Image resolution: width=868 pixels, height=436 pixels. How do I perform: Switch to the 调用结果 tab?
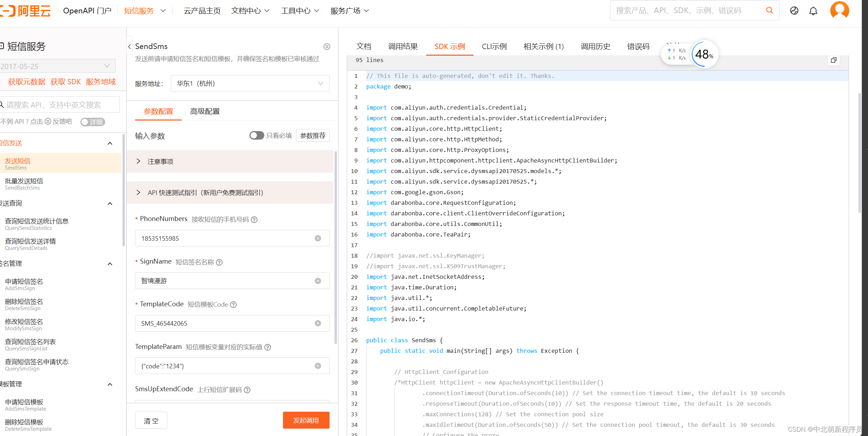coord(403,47)
